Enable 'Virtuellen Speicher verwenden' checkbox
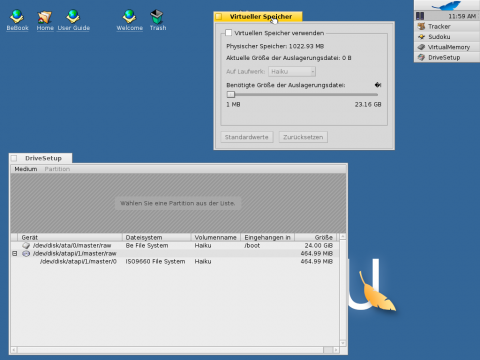 [228, 33]
